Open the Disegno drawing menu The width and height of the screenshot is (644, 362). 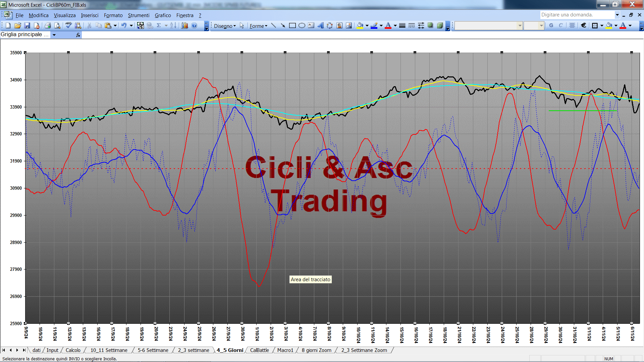tap(225, 26)
